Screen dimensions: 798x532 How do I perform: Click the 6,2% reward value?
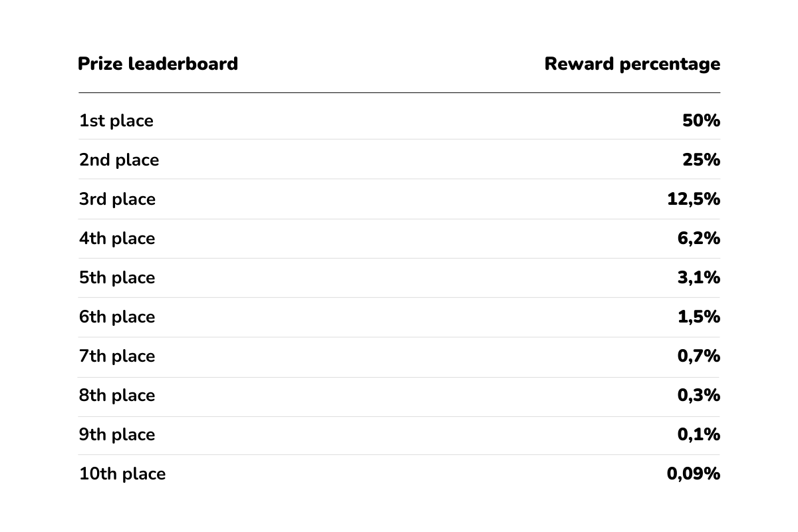click(x=698, y=239)
